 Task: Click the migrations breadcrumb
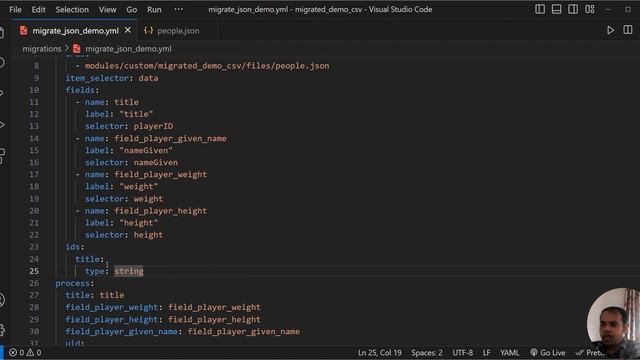pos(42,49)
